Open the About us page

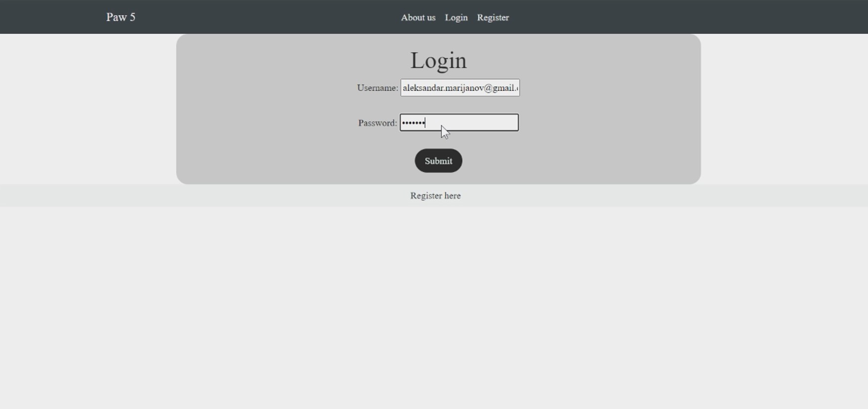tap(418, 18)
